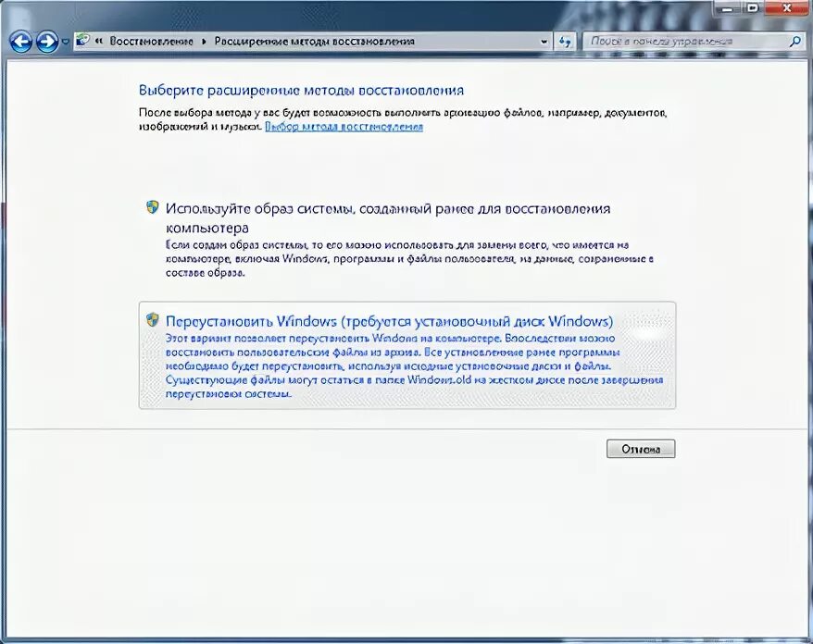The width and height of the screenshot is (813, 644).
Task: Click heading Выберите расширенные методы восстановления
Action: pyautogui.click(x=301, y=90)
